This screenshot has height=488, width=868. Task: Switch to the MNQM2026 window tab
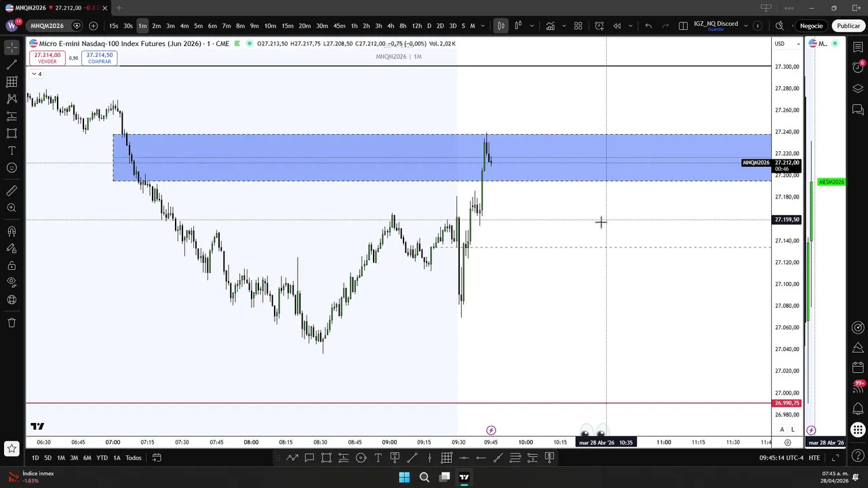pos(55,8)
